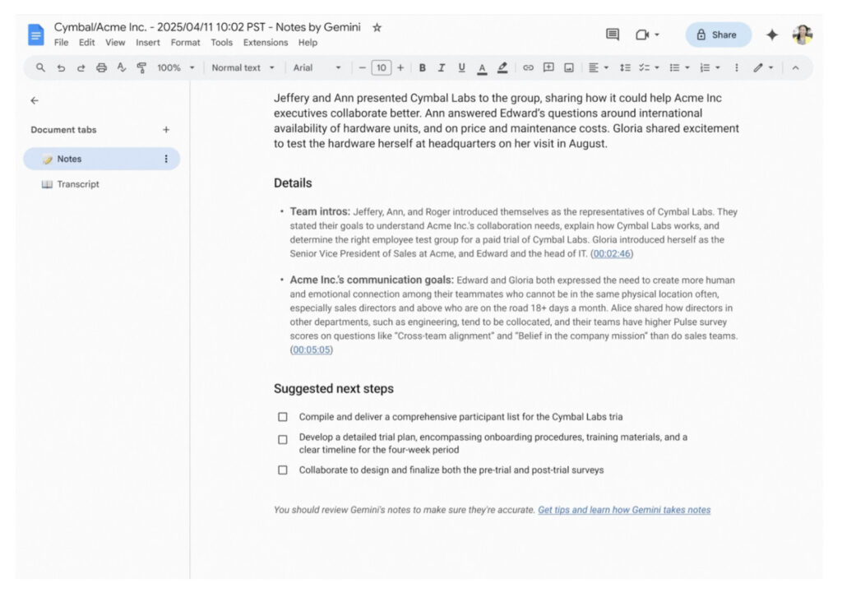Check the Develop detailed trial plan item
Screen dimensions: 842x616
click(x=283, y=439)
